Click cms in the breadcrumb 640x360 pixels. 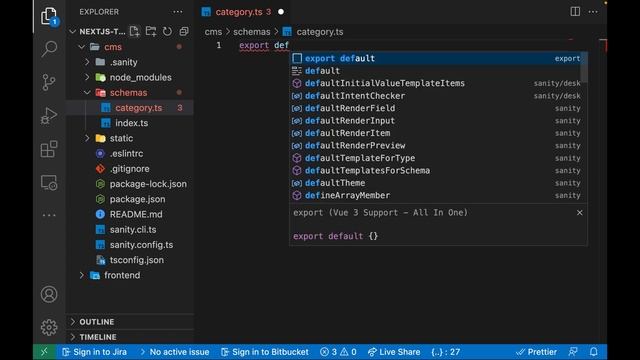tap(213, 32)
